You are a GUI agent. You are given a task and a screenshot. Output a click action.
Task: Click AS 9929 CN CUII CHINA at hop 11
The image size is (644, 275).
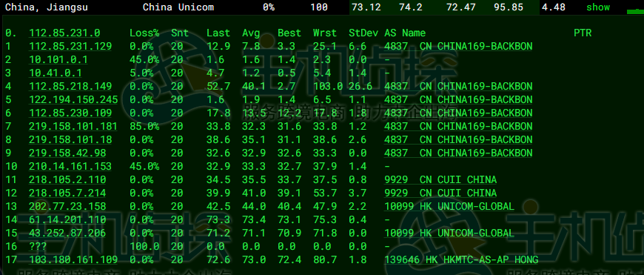coord(440,179)
